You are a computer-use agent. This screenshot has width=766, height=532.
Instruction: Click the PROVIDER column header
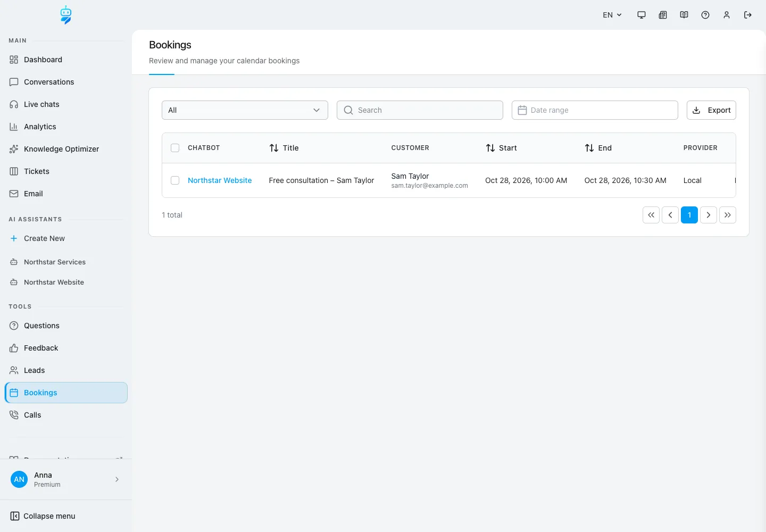click(x=701, y=148)
